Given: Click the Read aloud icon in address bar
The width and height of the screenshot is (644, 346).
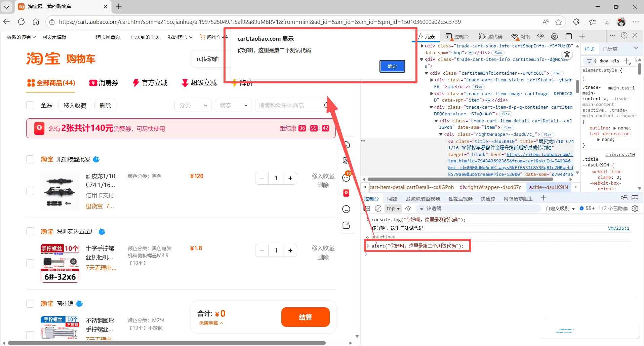Looking at the screenshot, I should (545, 22).
